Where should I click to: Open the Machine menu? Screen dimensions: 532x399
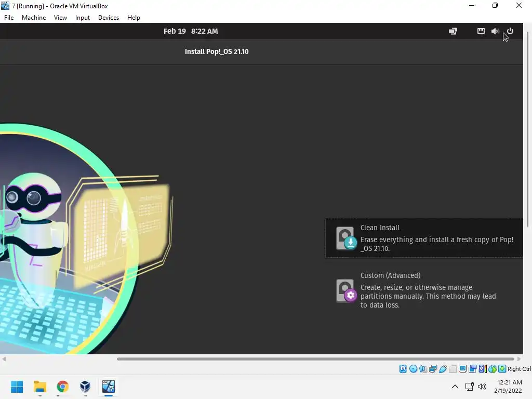click(x=34, y=18)
